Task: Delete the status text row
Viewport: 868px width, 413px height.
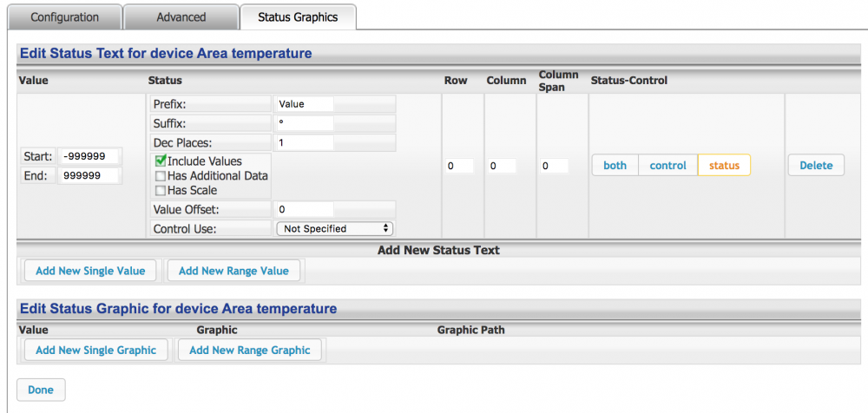Action: click(815, 166)
